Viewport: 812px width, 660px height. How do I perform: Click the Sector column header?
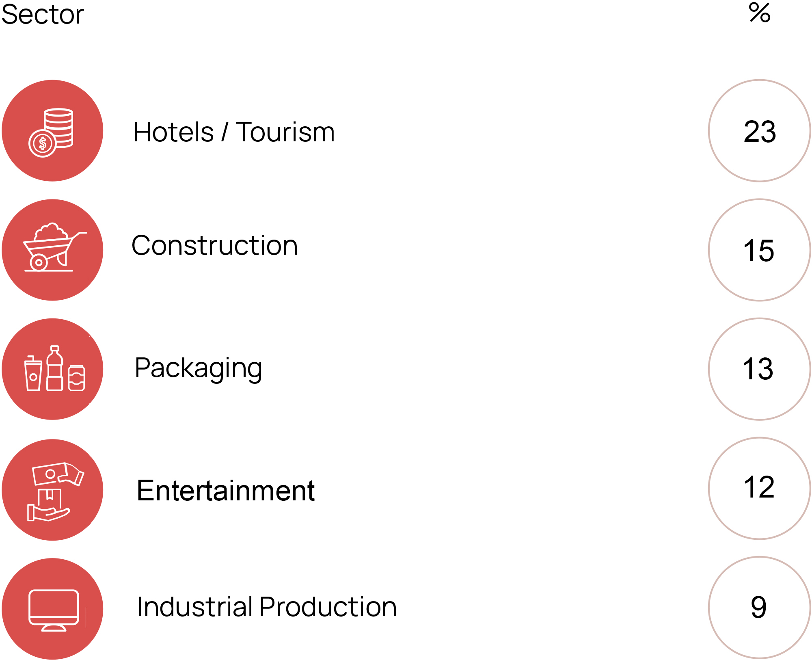pos(43,15)
